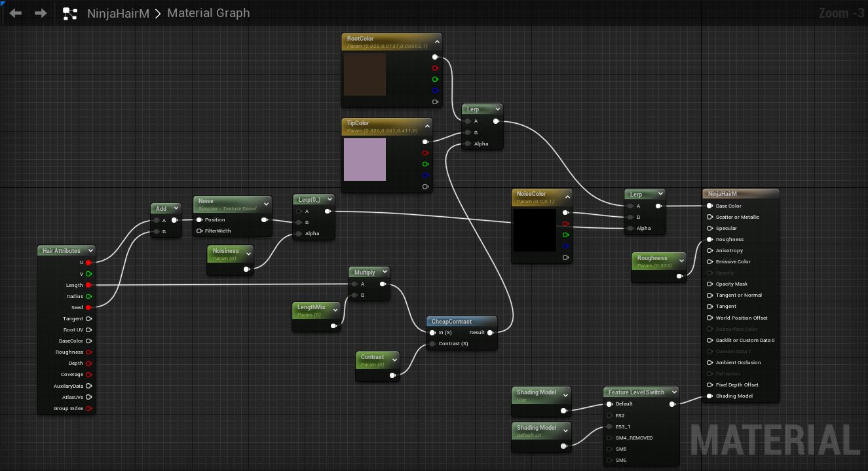
Task: Click the Material Graph breadcrumb
Action: pos(208,13)
